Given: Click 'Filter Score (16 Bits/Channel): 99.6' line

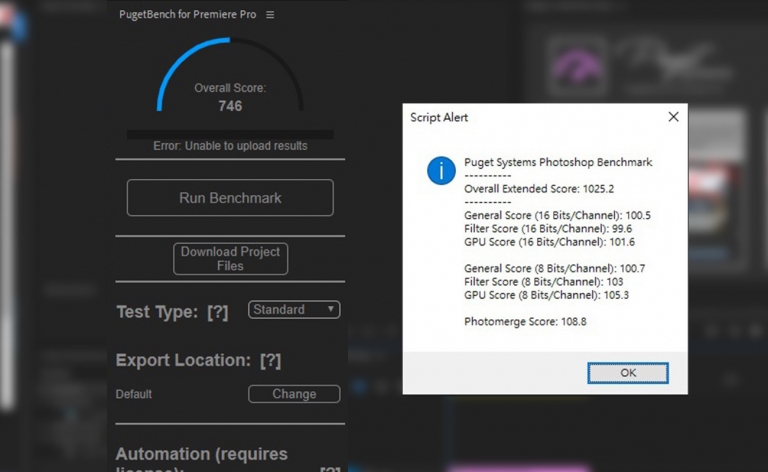Looking at the screenshot, I should point(548,229).
